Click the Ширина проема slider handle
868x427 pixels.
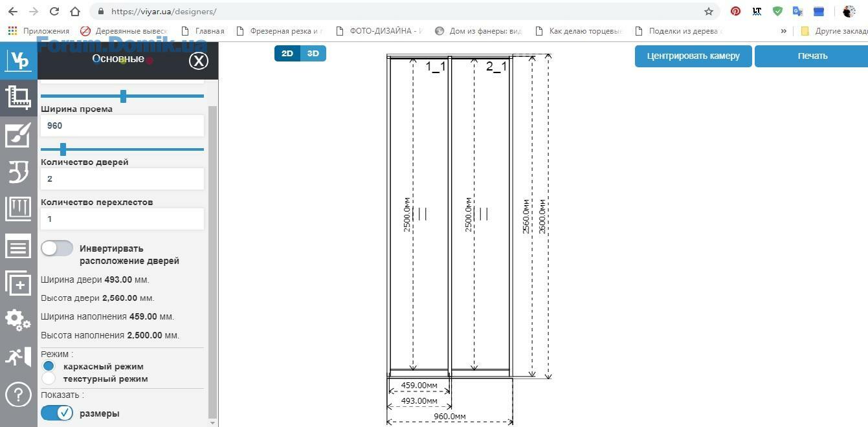click(x=63, y=149)
